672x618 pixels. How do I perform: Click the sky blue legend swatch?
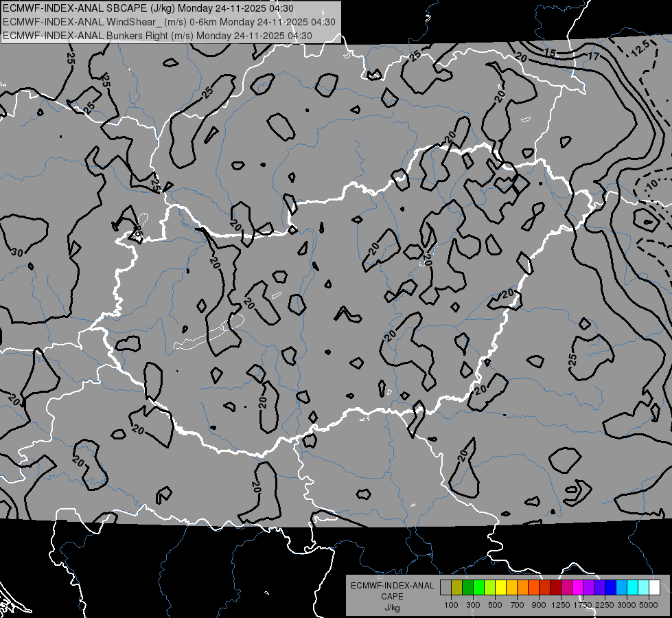pyautogui.click(x=621, y=587)
